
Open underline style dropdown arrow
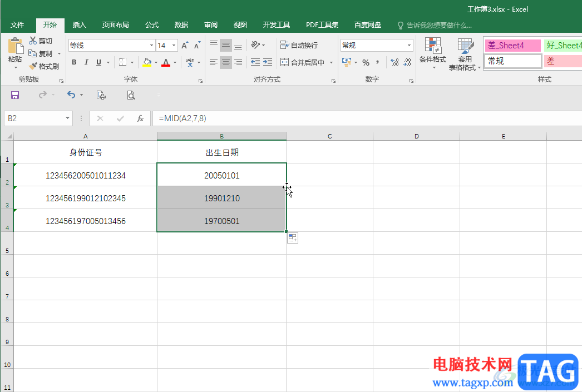108,63
